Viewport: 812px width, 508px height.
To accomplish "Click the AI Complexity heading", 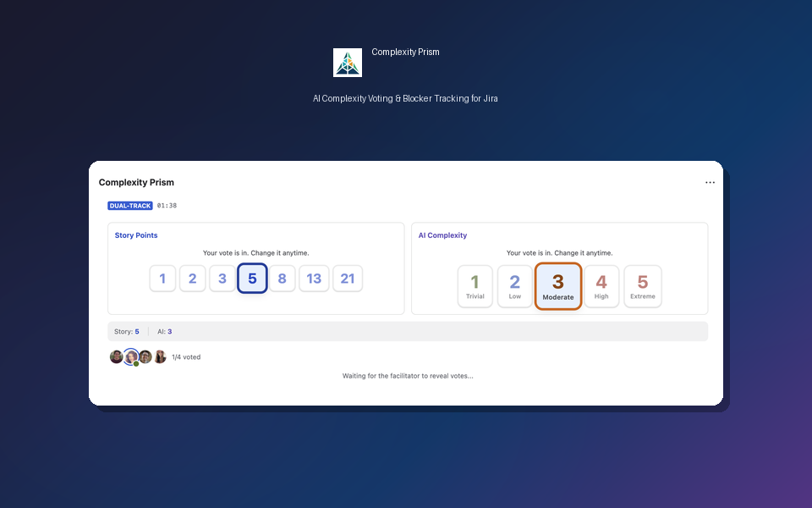I will coord(442,235).
